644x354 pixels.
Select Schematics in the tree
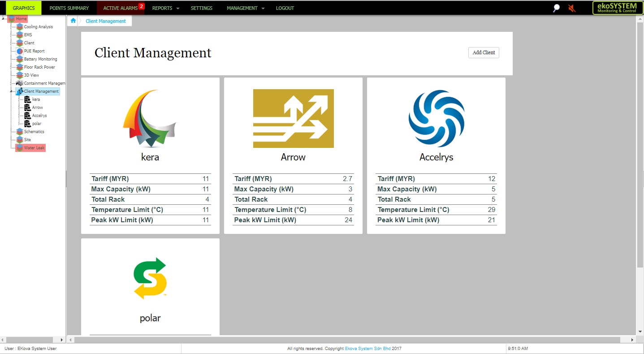[x=34, y=132]
